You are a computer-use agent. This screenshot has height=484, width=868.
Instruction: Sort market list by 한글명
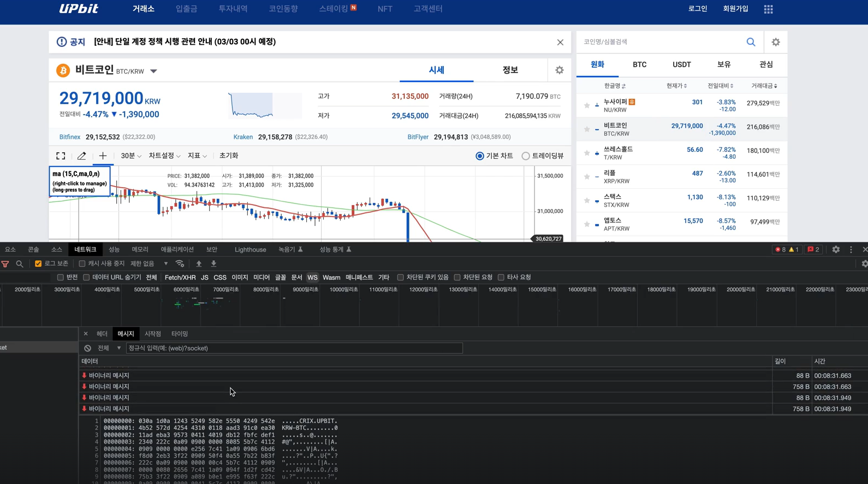coord(615,86)
